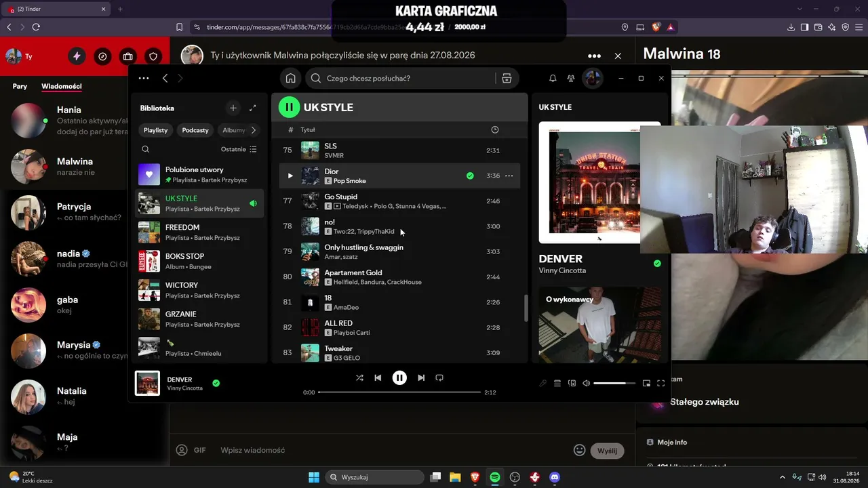Create new item with library plus icon

coord(233,108)
